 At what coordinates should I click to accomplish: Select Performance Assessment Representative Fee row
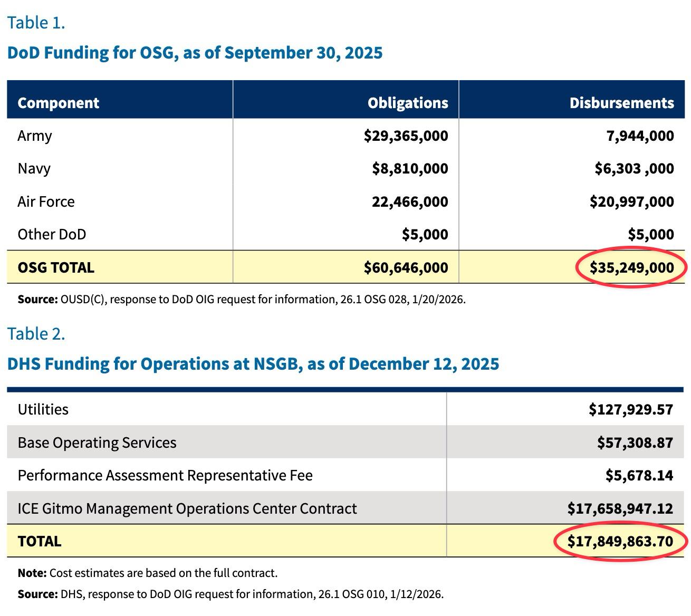click(165, 475)
